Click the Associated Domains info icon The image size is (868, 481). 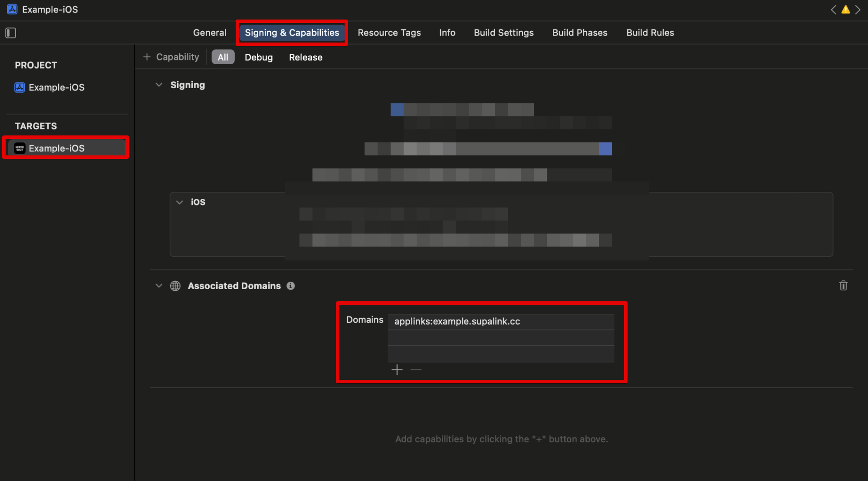291,286
